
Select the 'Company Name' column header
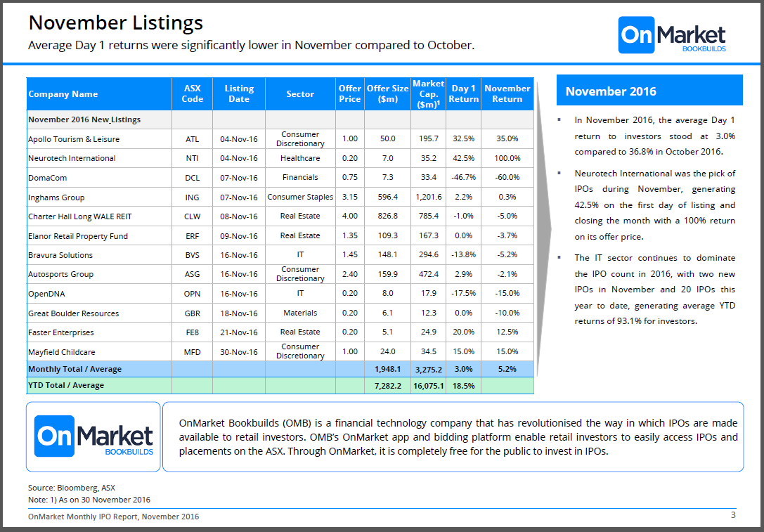(99, 94)
